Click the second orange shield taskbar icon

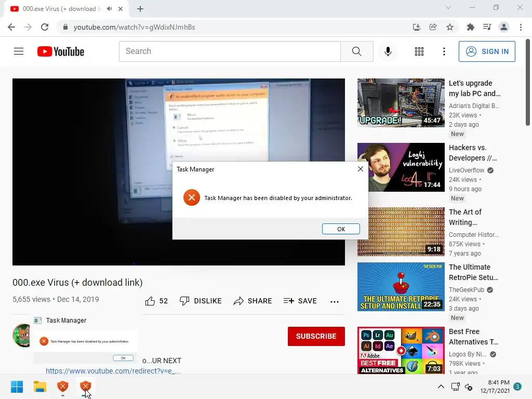point(86,387)
